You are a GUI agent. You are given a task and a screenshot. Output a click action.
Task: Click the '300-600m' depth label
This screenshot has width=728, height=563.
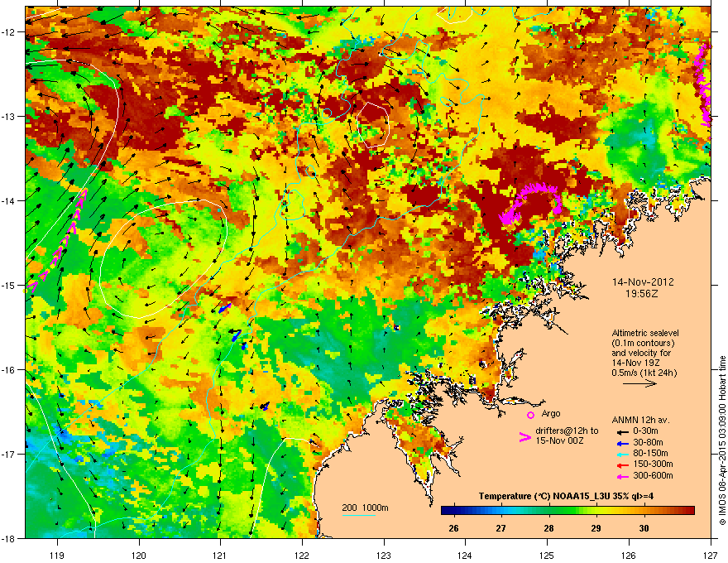(653, 476)
